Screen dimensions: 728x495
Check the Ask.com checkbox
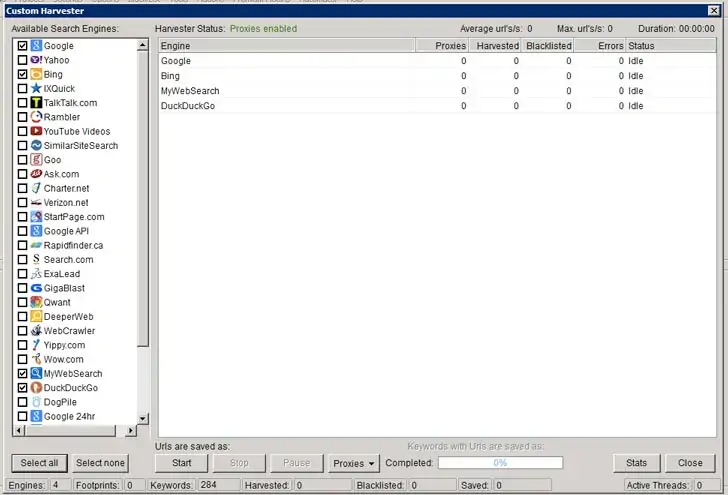[22, 174]
